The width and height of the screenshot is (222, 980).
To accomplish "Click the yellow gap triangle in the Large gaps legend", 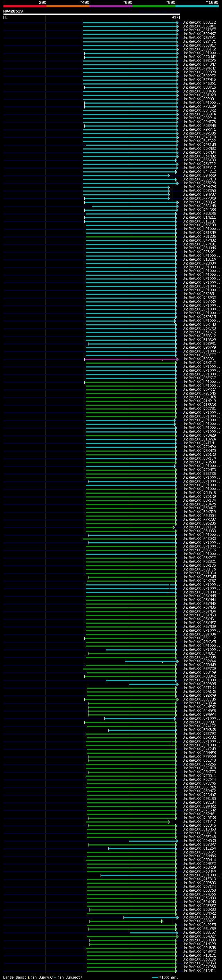I will tap(28, 977).
